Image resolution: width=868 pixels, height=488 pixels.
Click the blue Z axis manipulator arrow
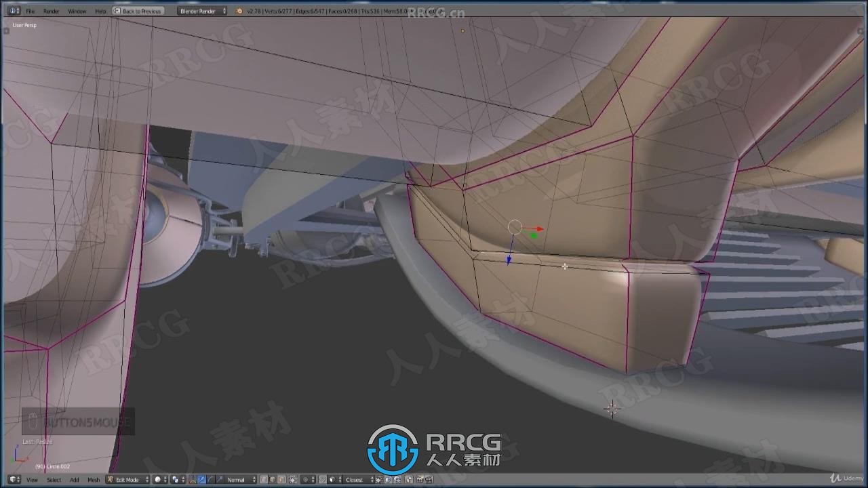coord(509,260)
